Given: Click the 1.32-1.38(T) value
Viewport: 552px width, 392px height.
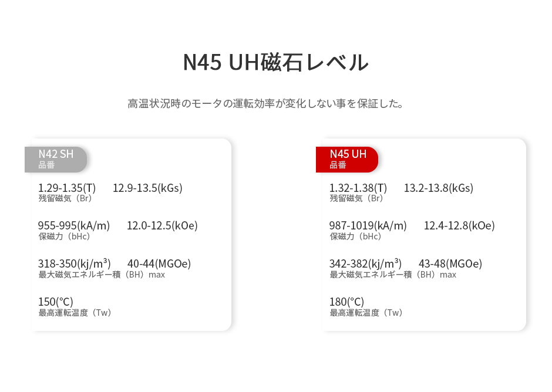Looking at the screenshot, I should (x=358, y=188).
